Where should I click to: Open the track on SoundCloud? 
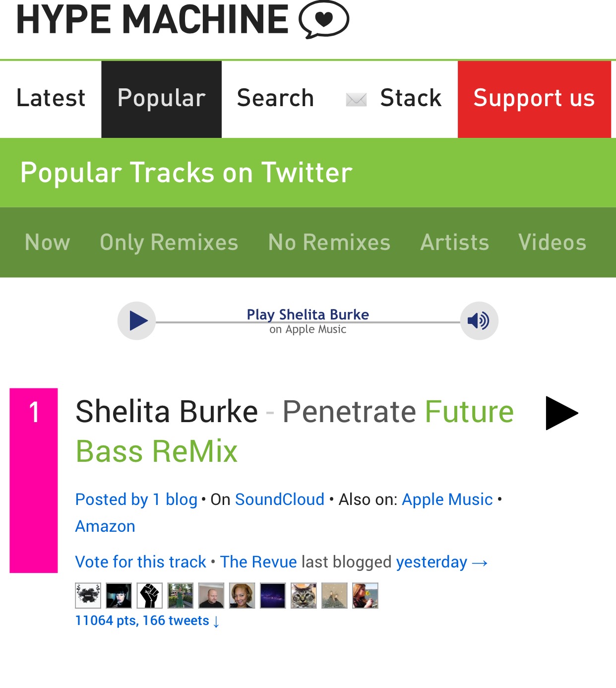[280, 500]
